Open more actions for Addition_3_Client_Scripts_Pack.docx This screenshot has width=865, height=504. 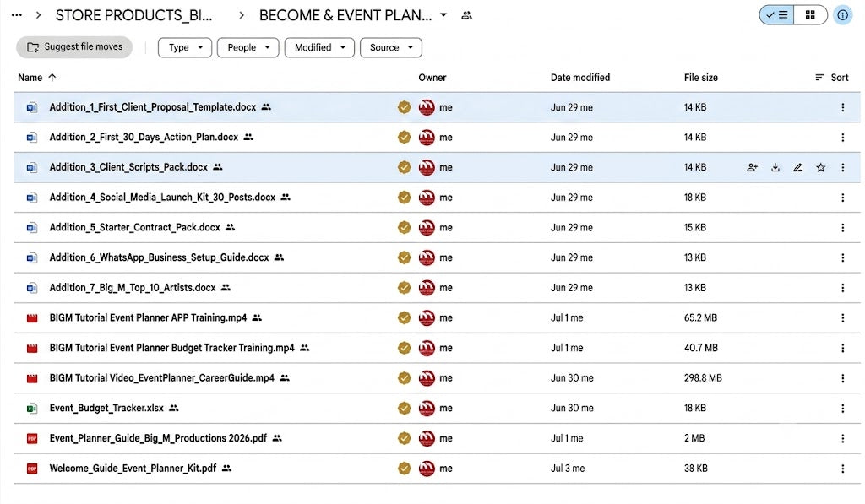[842, 168]
